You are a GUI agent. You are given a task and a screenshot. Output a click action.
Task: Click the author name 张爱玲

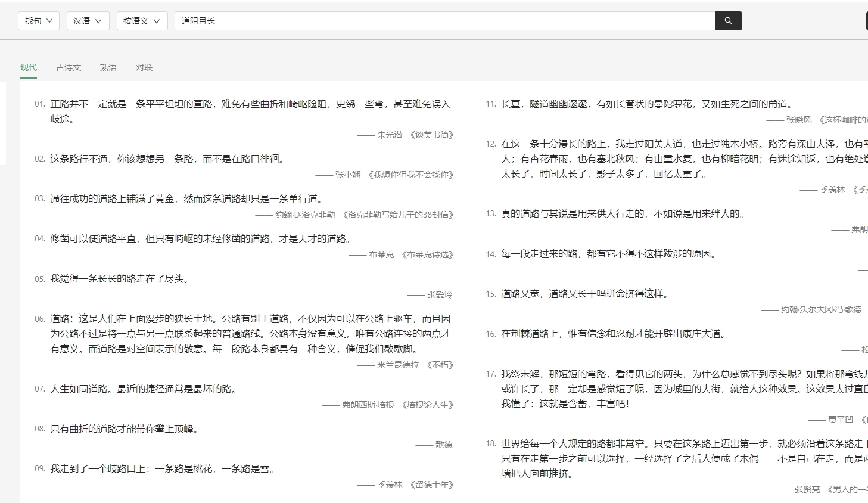coord(440,294)
